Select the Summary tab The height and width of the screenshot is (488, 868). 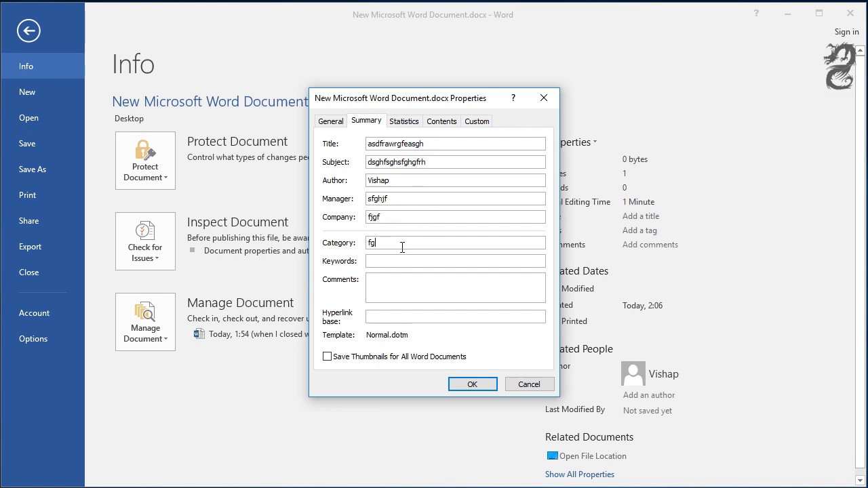point(366,121)
